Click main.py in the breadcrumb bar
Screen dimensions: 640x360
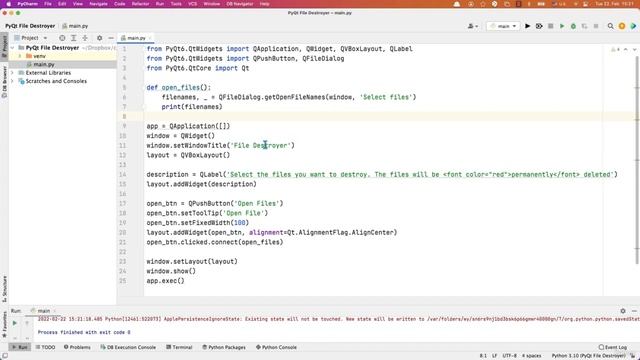(75, 26)
